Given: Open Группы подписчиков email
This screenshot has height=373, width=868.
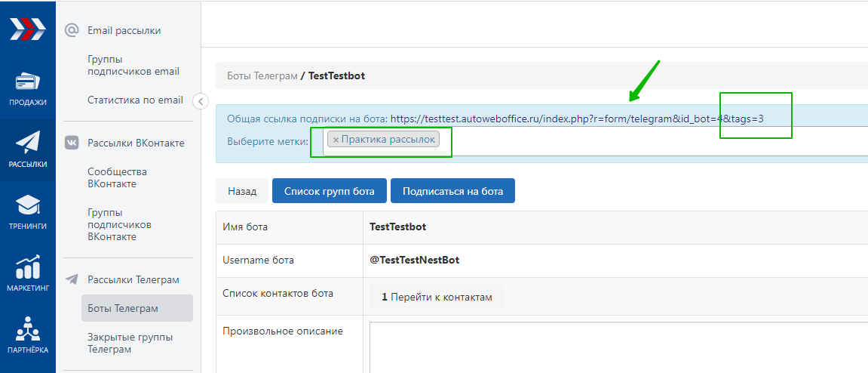Looking at the screenshot, I should (x=133, y=65).
